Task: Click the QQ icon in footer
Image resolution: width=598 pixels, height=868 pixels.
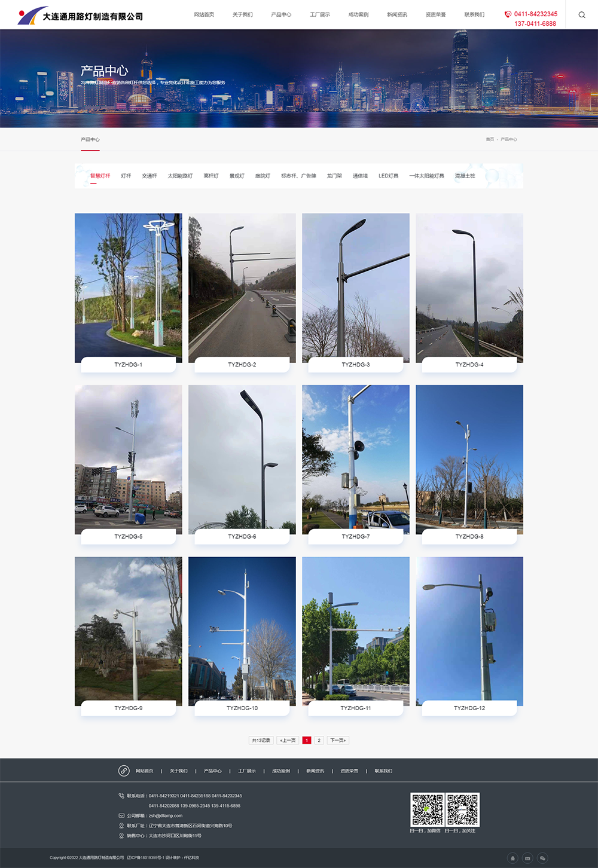Action: coord(512,858)
